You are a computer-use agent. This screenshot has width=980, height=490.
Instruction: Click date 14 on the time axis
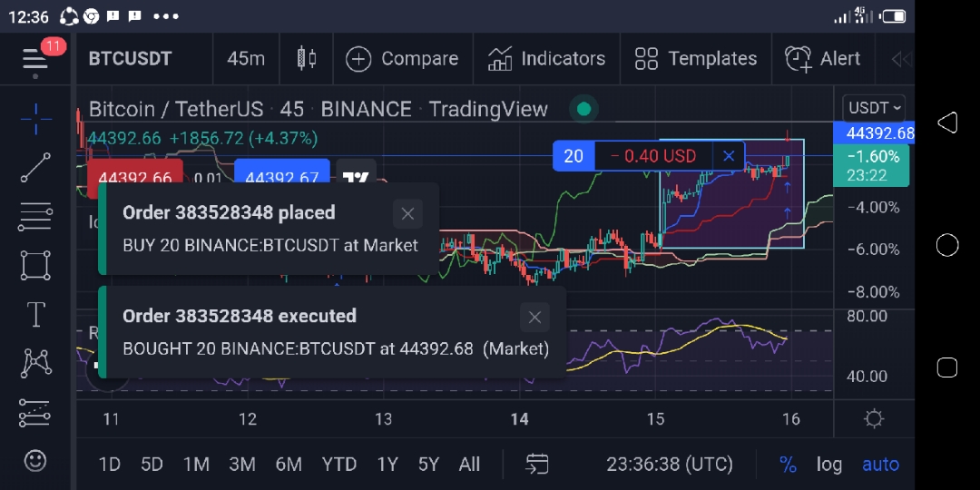(x=519, y=418)
